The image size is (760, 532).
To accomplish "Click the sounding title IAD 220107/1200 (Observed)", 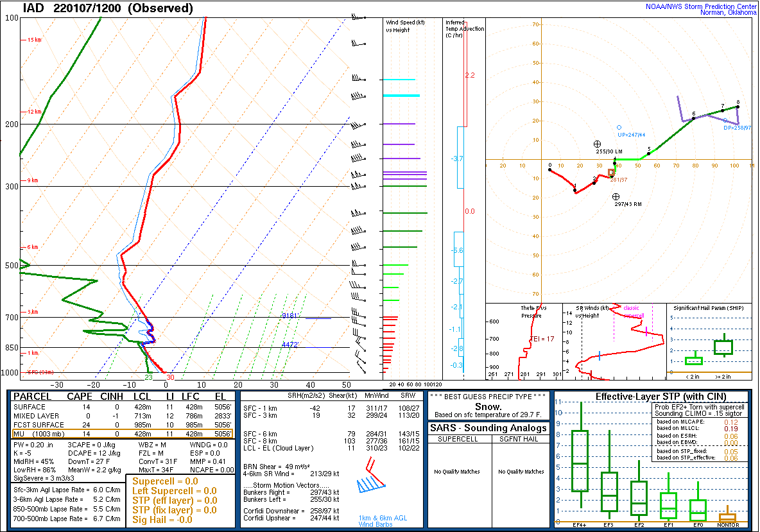I will pos(108,8).
